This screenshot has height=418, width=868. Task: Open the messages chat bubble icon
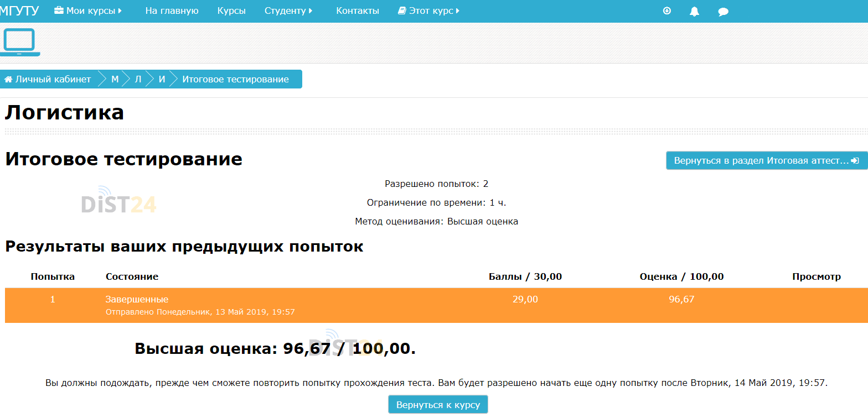coord(723,12)
